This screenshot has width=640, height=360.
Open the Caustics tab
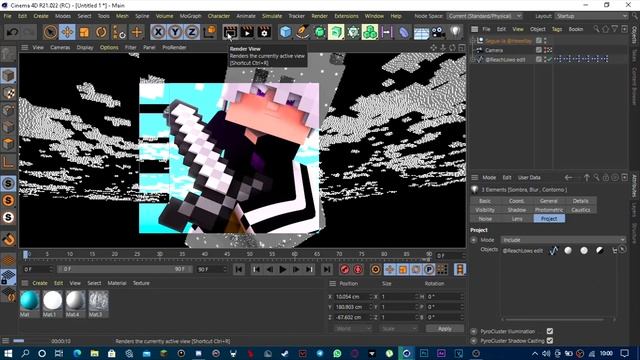point(581,210)
